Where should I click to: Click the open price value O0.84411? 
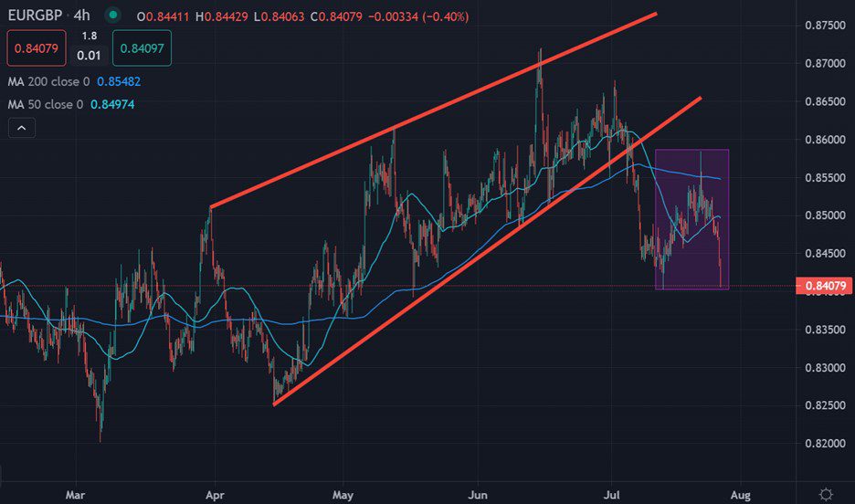pos(163,16)
